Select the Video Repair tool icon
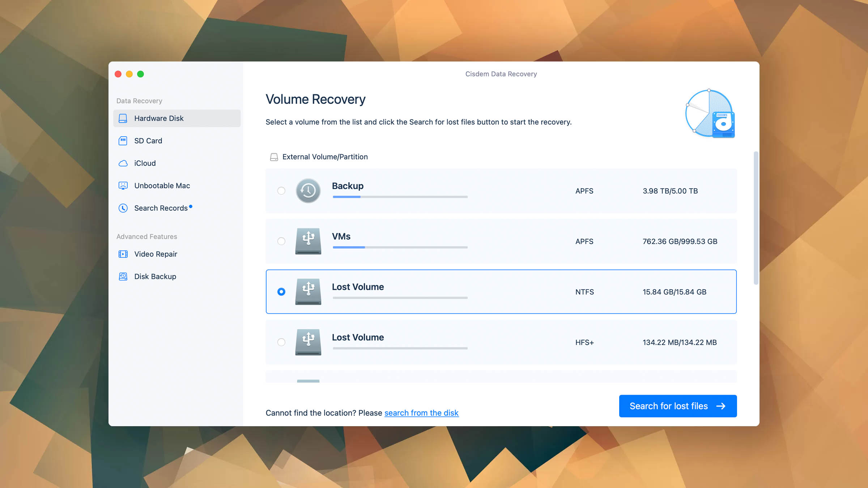This screenshot has height=488, width=868. [x=123, y=254]
